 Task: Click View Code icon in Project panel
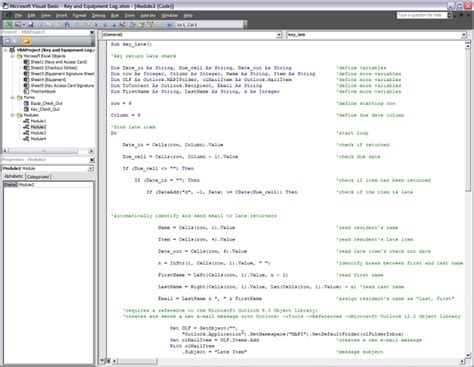point(8,41)
